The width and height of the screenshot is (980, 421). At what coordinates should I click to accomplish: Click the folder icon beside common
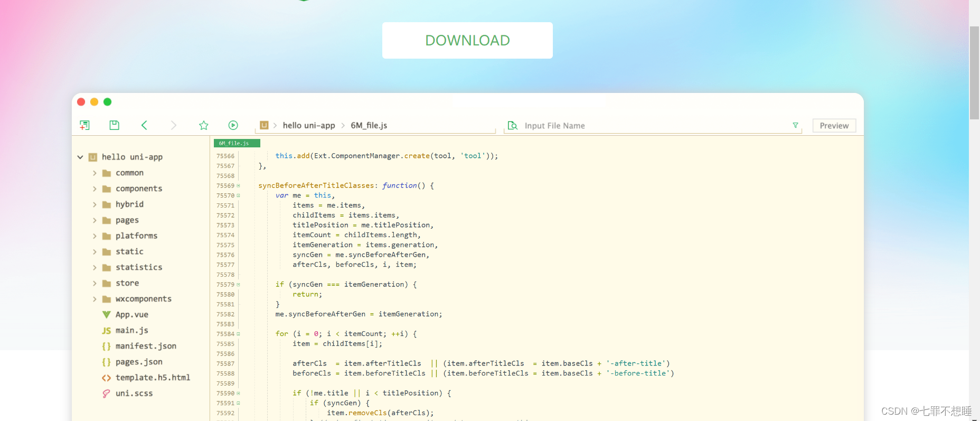106,173
